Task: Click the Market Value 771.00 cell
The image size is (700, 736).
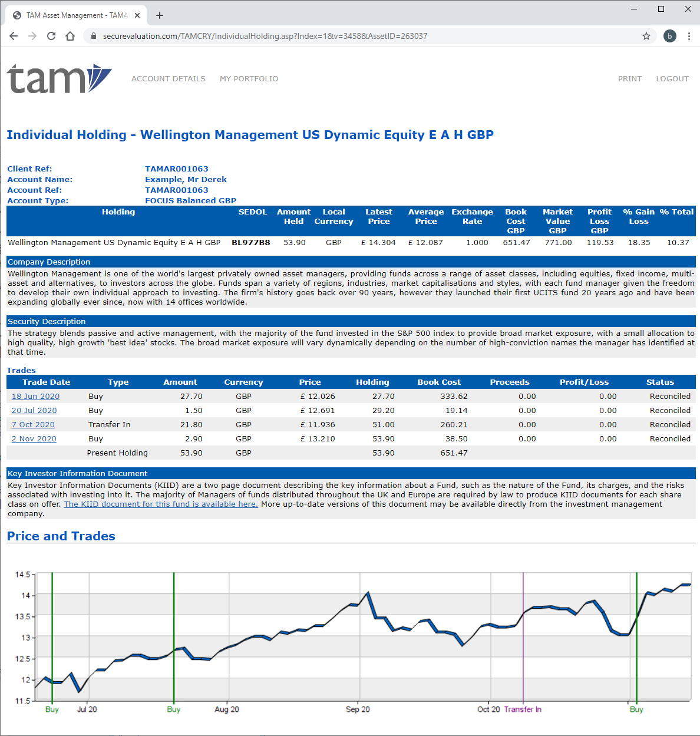Action: [x=558, y=243]
